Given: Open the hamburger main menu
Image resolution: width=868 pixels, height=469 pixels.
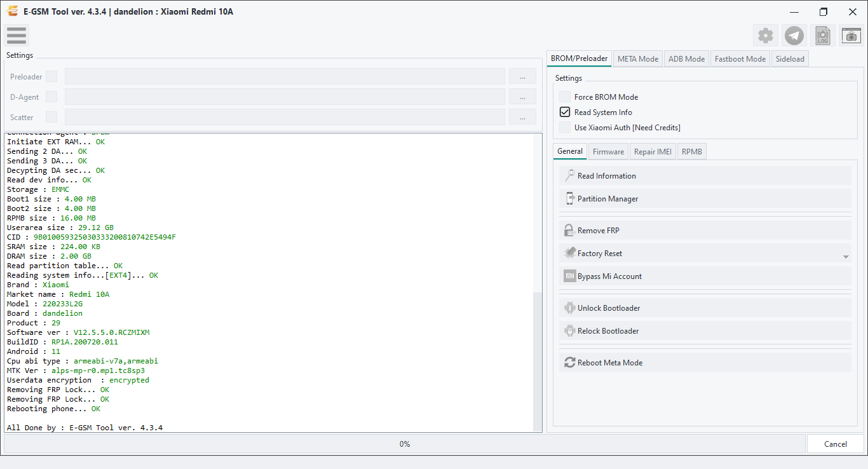Looking at the screenshot, I should 17,36.
